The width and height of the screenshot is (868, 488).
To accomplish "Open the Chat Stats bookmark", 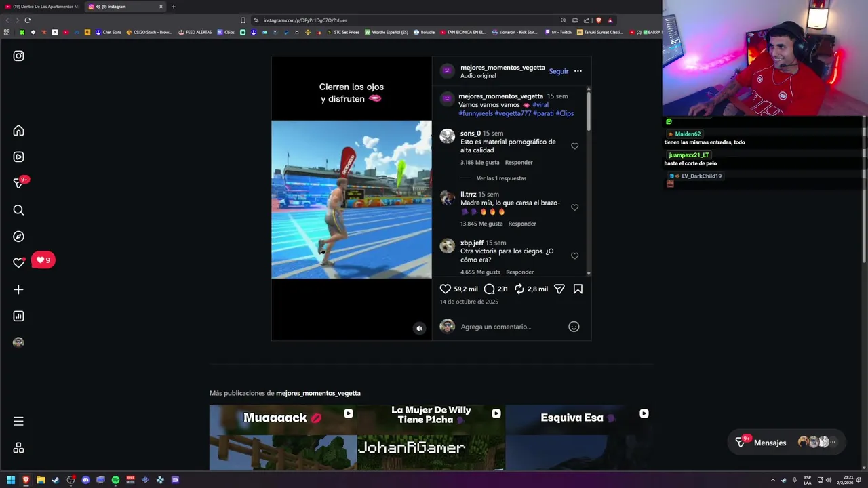I will click(x=108, y=32).
